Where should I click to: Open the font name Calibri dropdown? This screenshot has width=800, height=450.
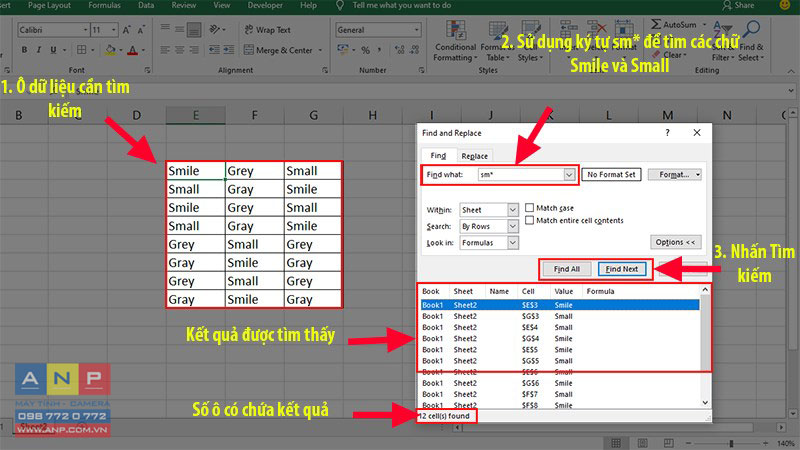pos(85,30)
